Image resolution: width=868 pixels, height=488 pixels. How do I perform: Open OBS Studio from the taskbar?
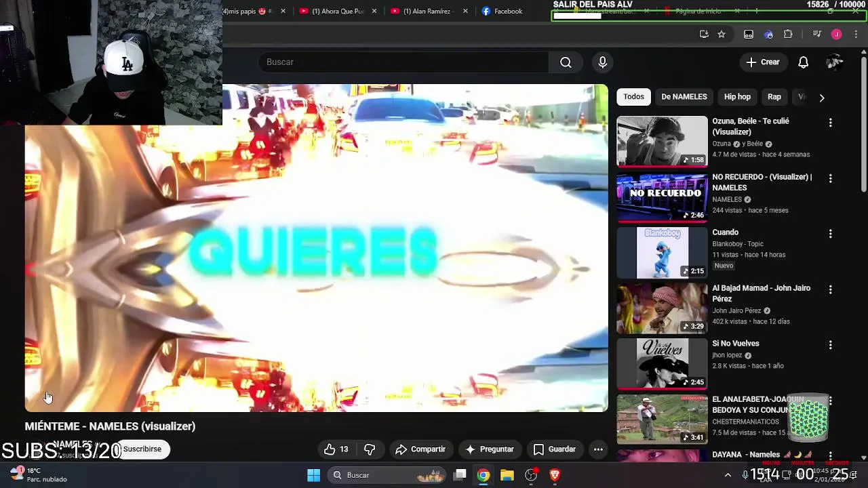(x=531, y=475)
